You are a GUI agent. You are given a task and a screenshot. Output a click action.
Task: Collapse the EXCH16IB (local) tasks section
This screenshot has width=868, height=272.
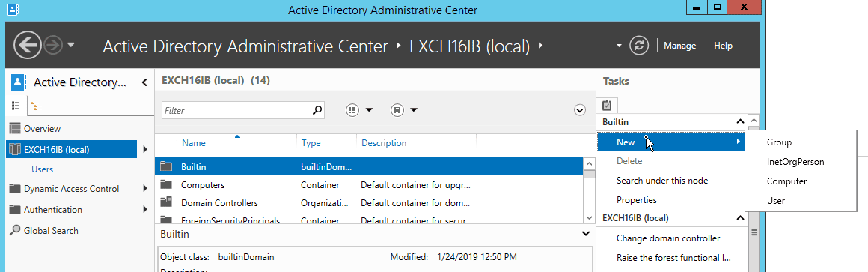[x=739, y=218]
